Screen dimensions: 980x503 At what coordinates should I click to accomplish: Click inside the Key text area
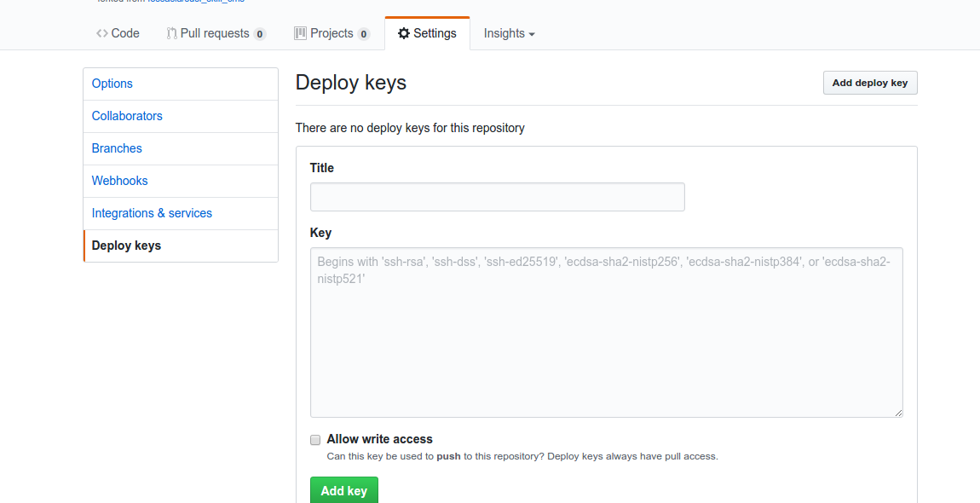pos(606,332)
